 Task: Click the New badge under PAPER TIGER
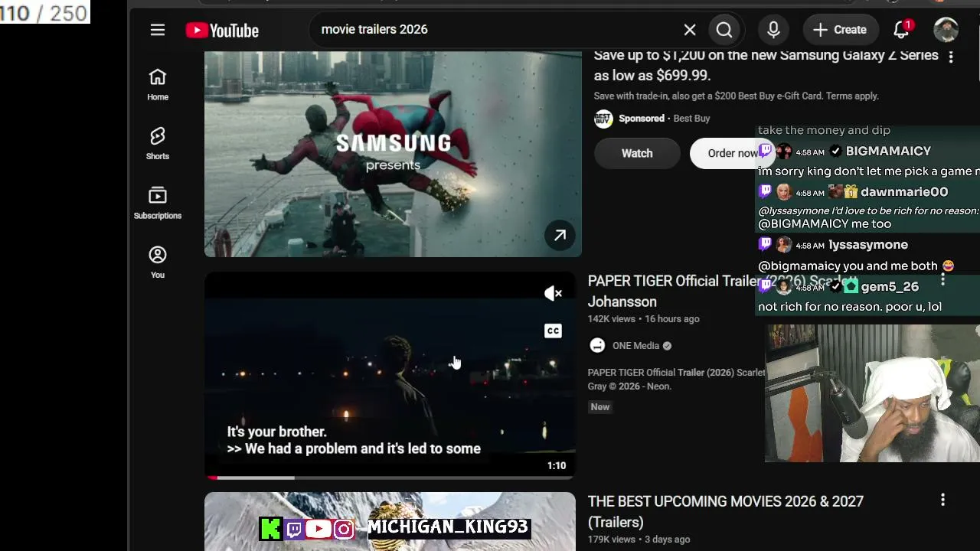click(600, 407)
